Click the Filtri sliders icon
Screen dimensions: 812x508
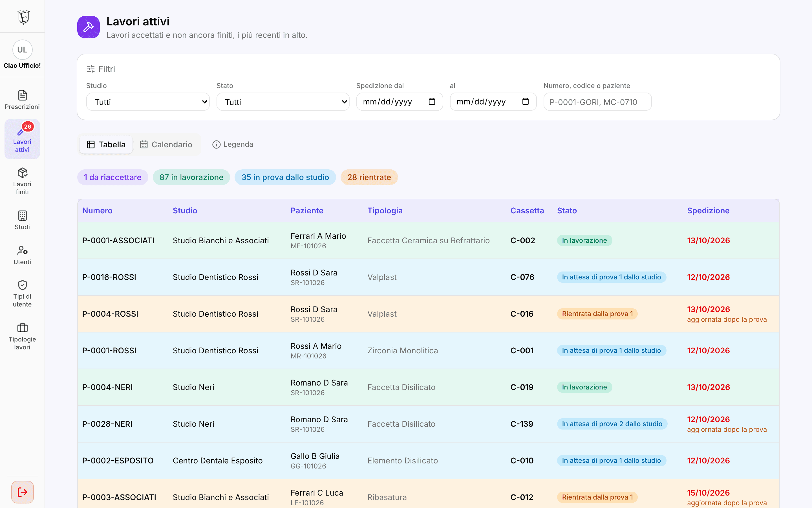91,69
